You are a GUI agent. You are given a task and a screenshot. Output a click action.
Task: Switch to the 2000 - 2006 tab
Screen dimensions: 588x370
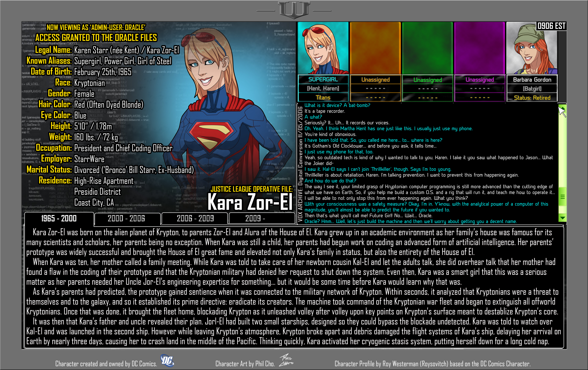coord(127,218)
